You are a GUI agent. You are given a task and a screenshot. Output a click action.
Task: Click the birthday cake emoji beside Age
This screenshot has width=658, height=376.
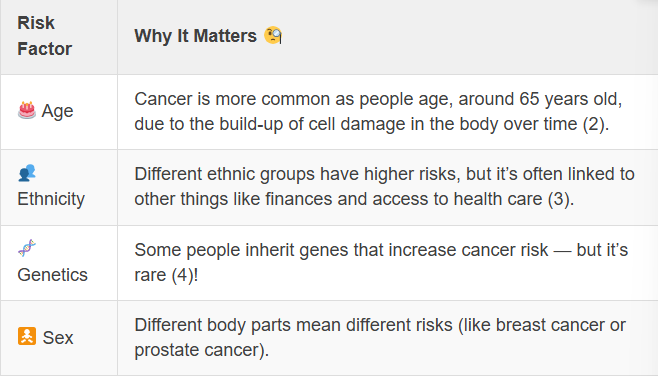[27, 110]
